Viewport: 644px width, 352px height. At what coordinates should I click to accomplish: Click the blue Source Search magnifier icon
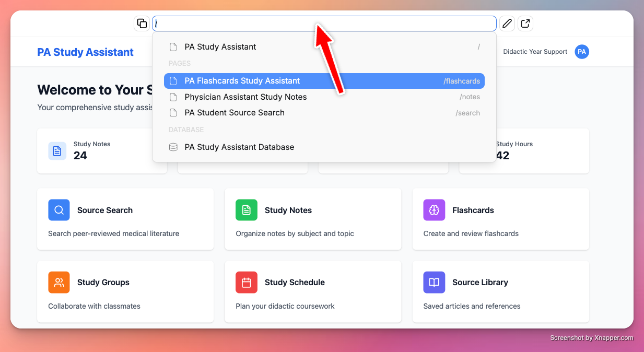coord(59,210)
